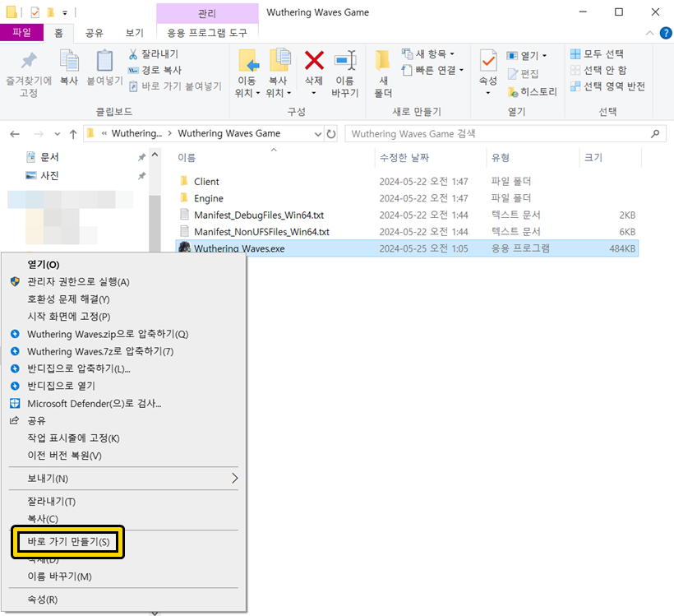The width and height of the screenshot is (674, 616).
Task: Click Cut (잘라내기) scissors in ribbon
Action: click(x=133, y=53)
